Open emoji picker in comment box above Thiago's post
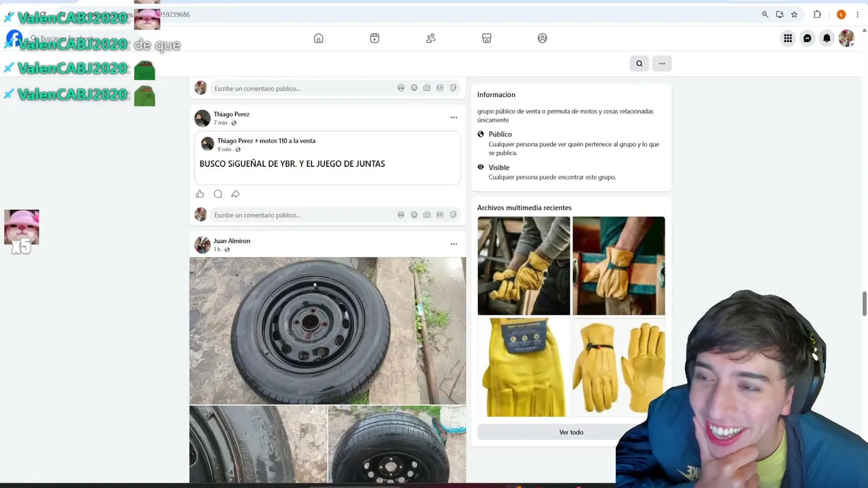Screen dimensions: 868x488 (414, 88)
